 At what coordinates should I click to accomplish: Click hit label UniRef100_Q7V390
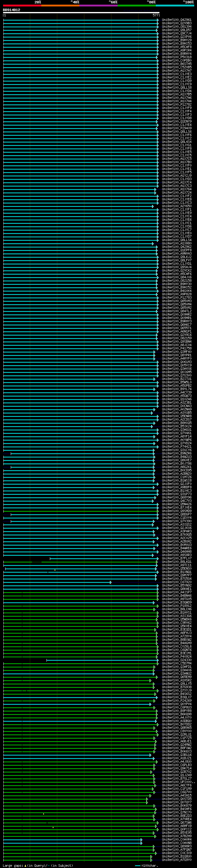click(176, 521)
